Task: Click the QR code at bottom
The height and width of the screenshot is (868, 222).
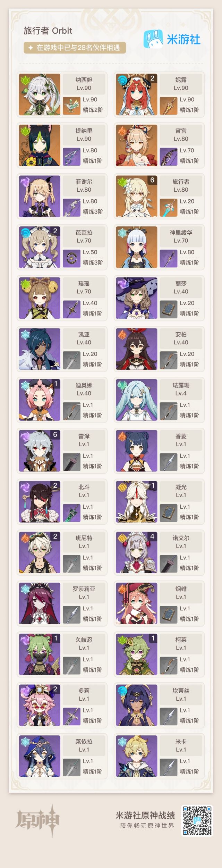Action: click(197, 820)
